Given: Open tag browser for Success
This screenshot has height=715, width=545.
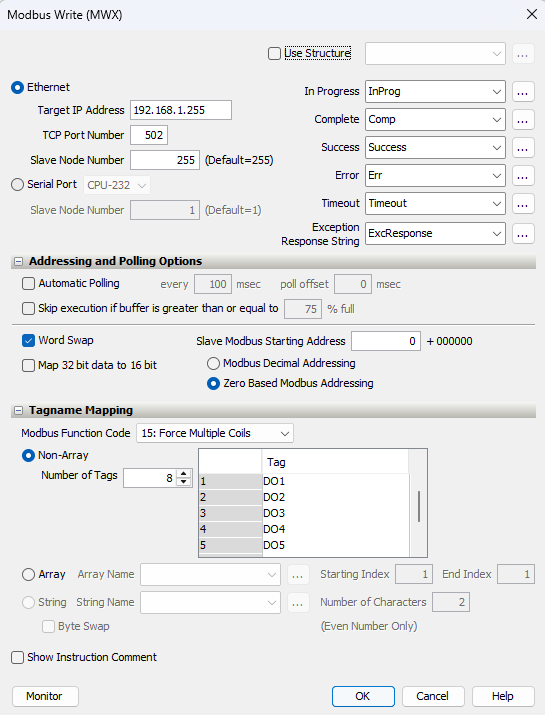Looking at the screenshot, I should coord(523,148).
